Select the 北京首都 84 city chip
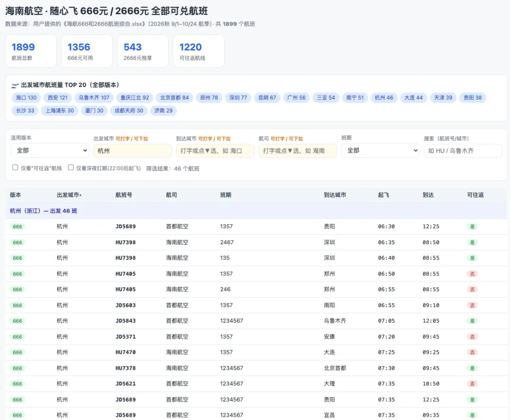The image size is (510, 420). (174, 98)
